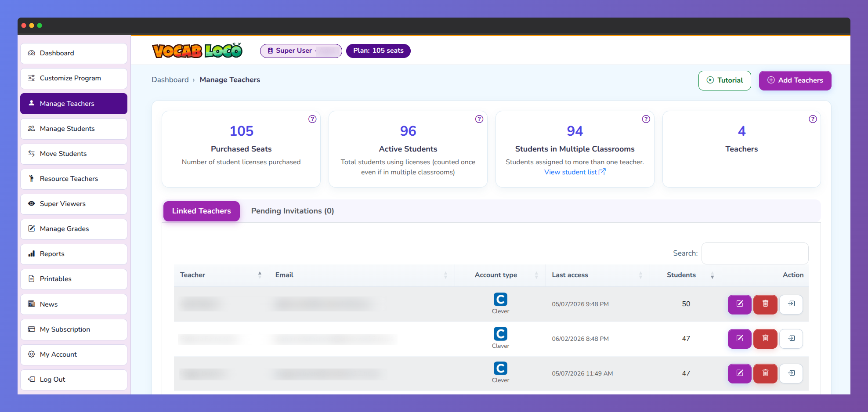Open News sidebar item
This screenshot has height=412, width=868.
tap(74, 304)
